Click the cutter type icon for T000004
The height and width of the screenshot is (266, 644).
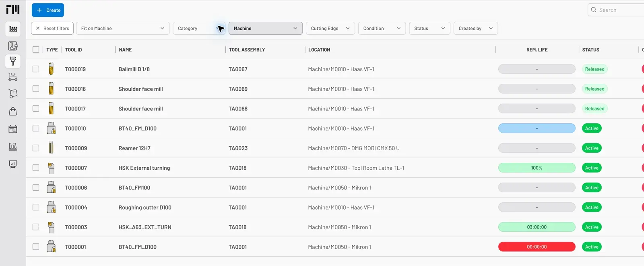[51, 207]
